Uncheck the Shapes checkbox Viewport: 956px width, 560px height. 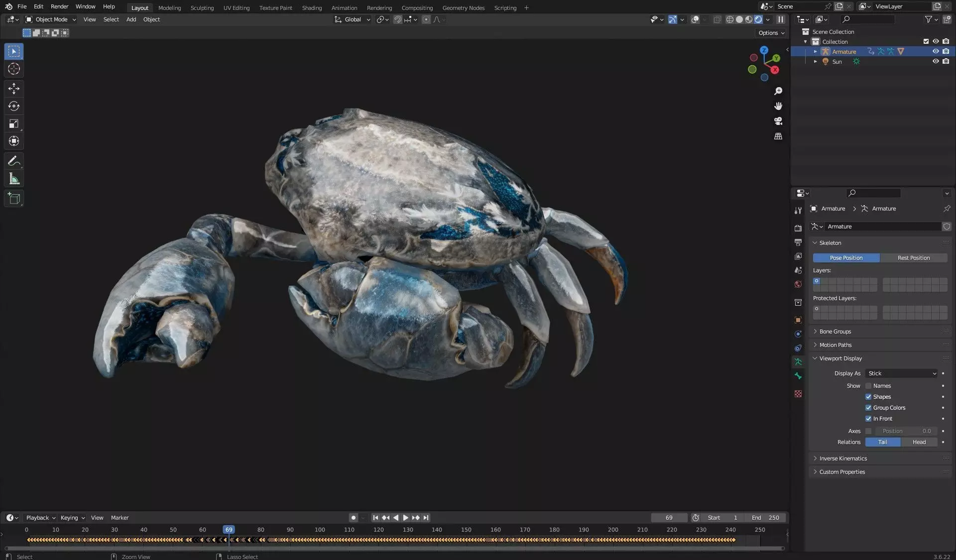tap(868, 397)
